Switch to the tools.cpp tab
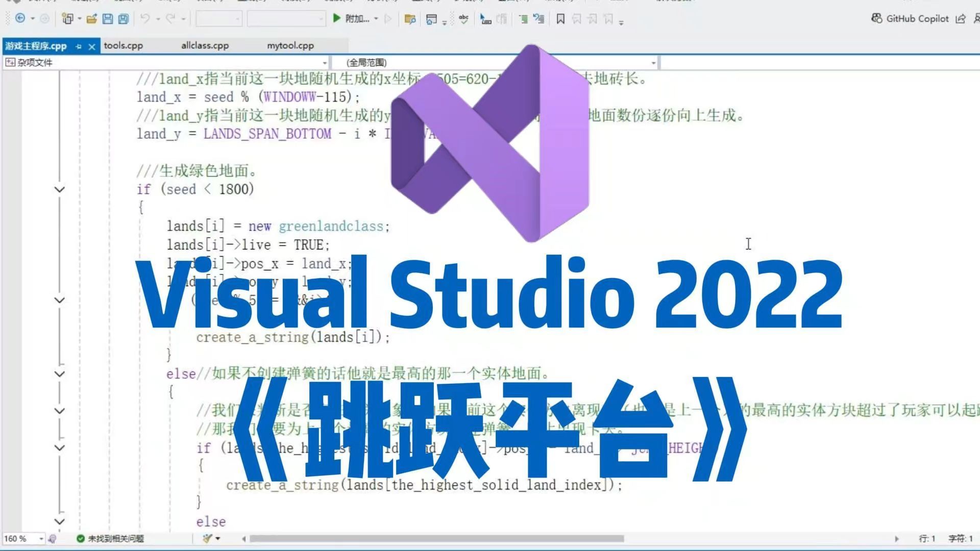This screenshot has height=551, width=980. pyautogui.click(x=123, y=45)
